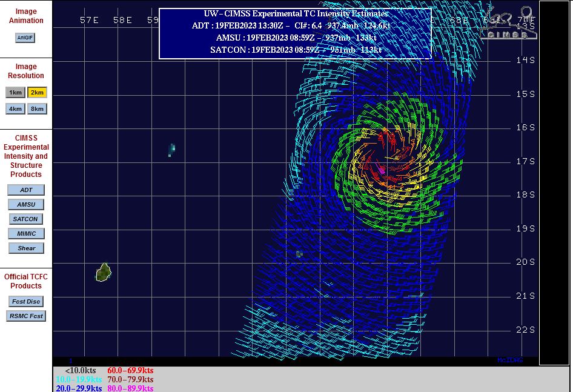The image size is (573, 392).
Task: Switch to 4km image resolution
Action: [x=16, y=109]
